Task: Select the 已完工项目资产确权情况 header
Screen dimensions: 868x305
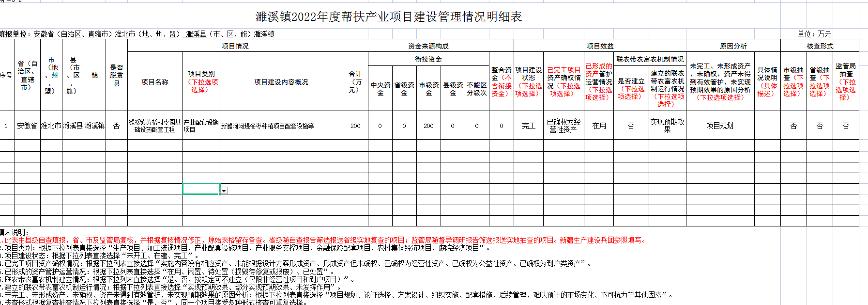Action: tap(564, 81)
